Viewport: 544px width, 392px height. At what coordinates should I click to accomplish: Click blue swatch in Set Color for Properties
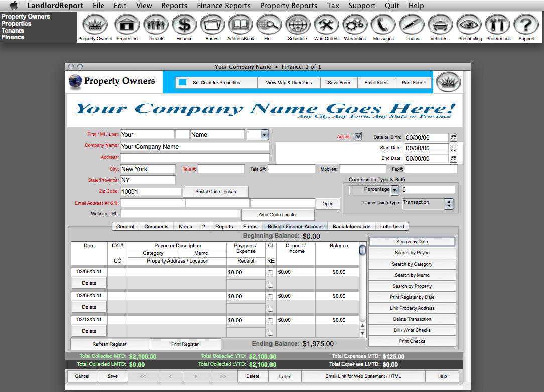click(x=183, y=82)
